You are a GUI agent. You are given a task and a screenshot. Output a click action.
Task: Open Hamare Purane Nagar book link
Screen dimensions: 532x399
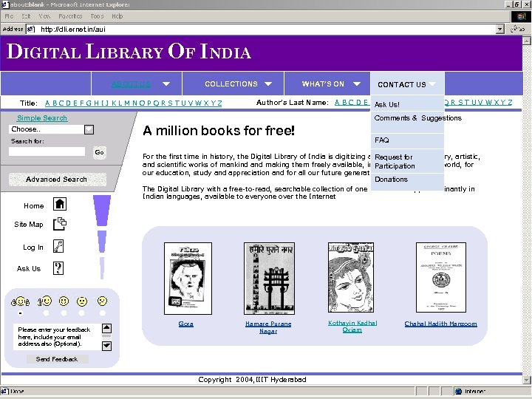(x=268, y=327)
